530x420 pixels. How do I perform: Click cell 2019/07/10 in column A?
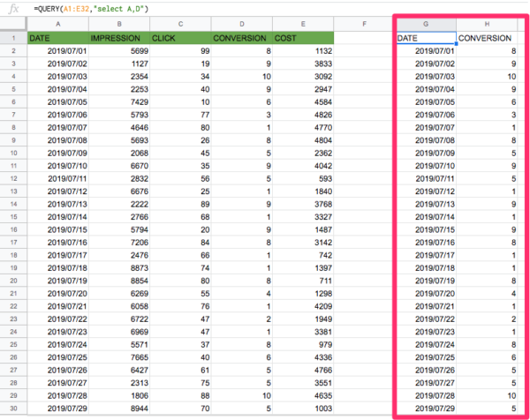pyautogui.click(x=57, y=166)
